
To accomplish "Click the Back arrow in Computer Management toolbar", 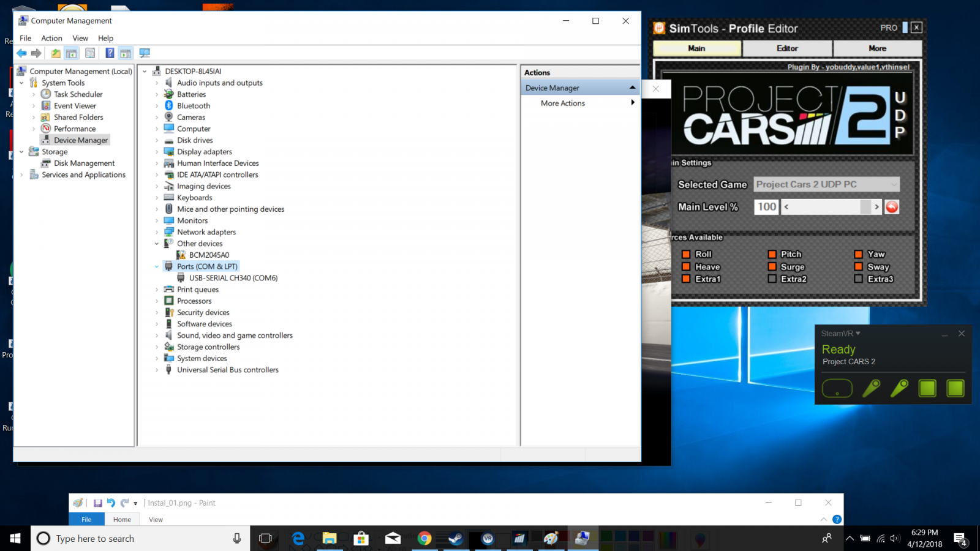I will coord(22,53).
